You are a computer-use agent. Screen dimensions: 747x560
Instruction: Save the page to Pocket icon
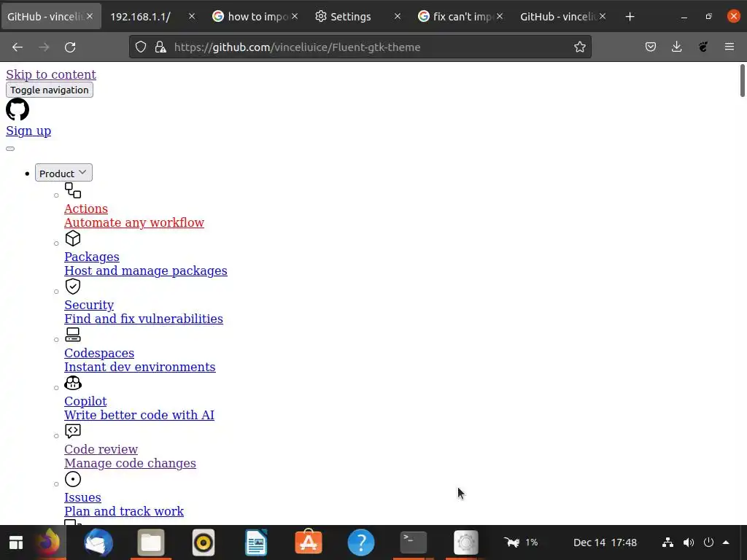point(651,47)
